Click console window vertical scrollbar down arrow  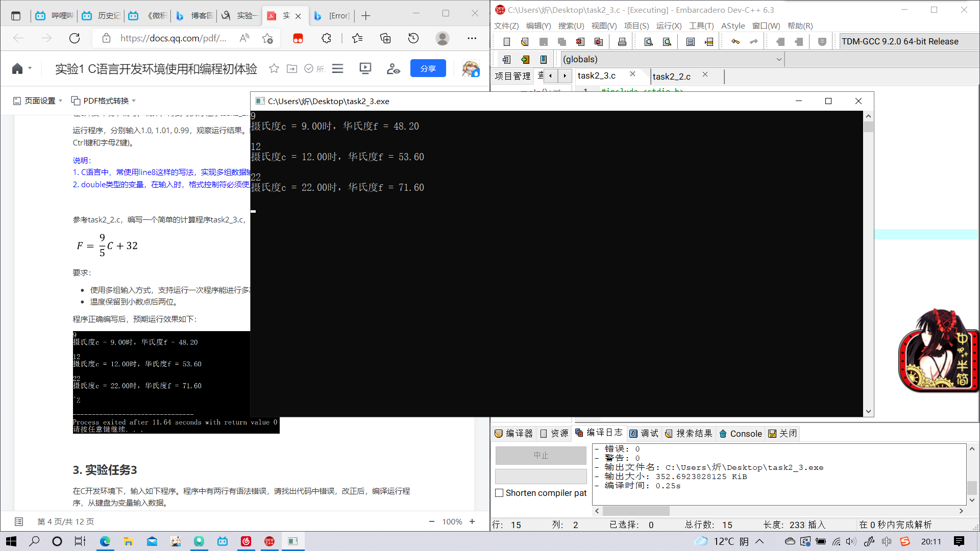868,411
